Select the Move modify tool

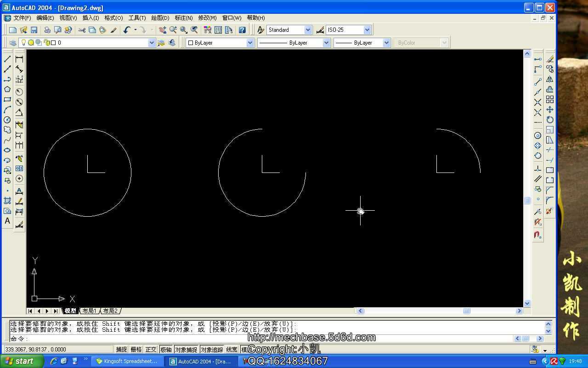coord(550,109)
